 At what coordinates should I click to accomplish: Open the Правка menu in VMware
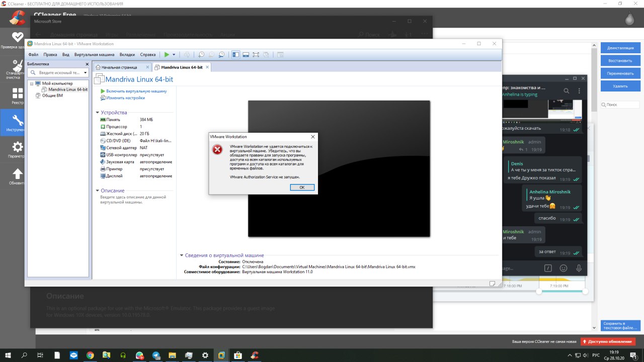[50, 54]
